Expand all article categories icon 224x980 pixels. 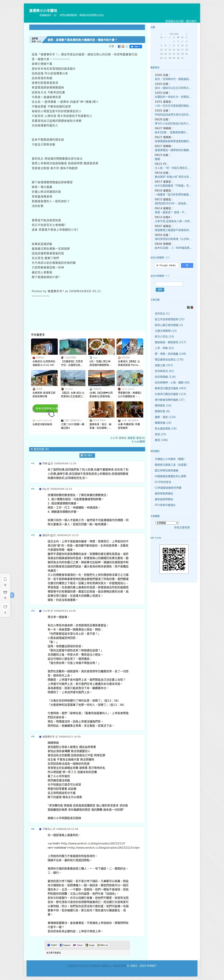(188, 307)
